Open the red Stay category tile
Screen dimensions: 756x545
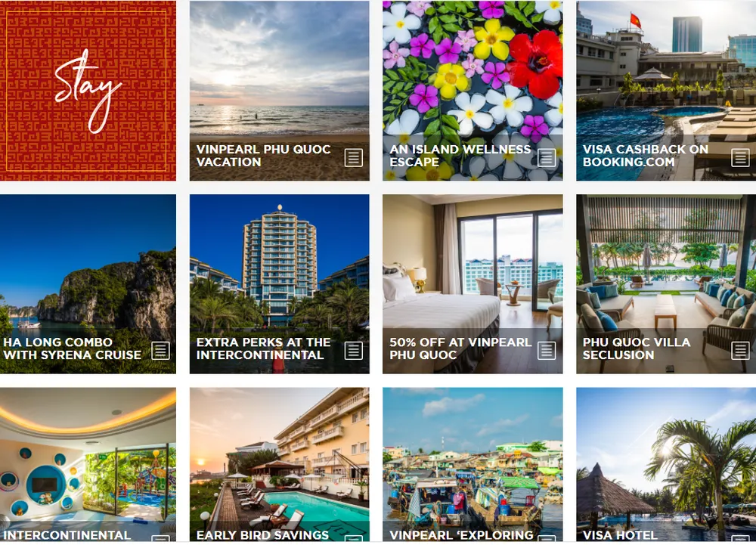(x=88, y=91)
